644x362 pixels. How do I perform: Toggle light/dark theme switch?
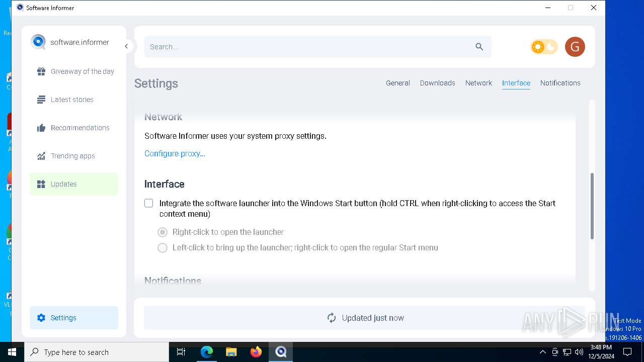544,47
